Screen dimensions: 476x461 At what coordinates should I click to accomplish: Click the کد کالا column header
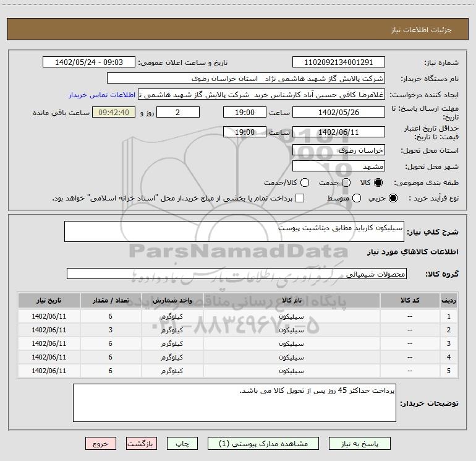point(410,301)
